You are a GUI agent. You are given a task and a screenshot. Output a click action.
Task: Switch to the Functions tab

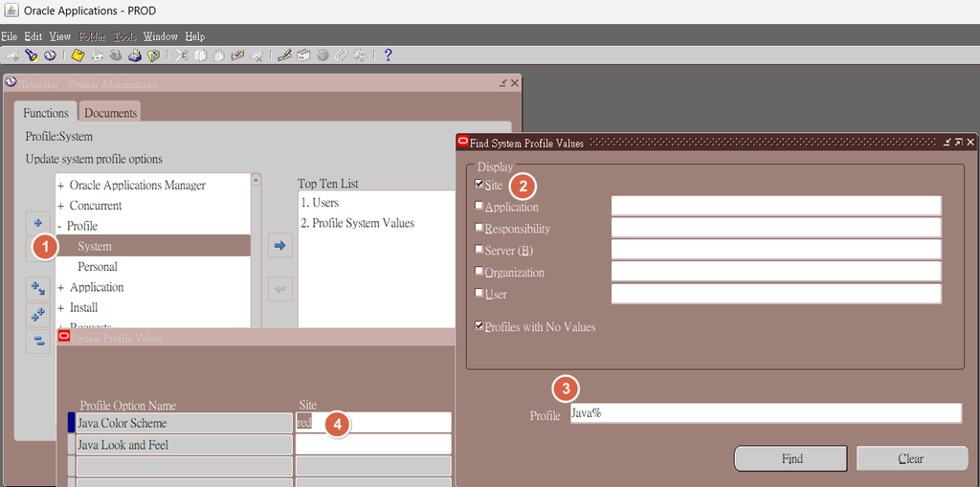46,113
